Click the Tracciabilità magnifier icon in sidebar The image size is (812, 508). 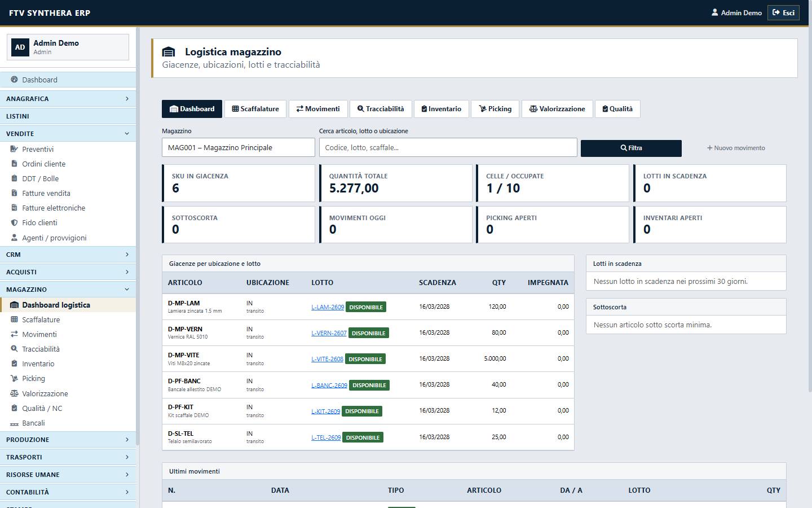click(x=14, y=349)
